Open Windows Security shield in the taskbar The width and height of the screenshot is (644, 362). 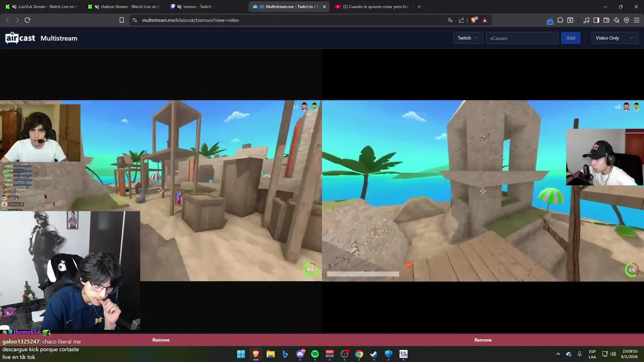pyautogui.click(x=388, y=354)
